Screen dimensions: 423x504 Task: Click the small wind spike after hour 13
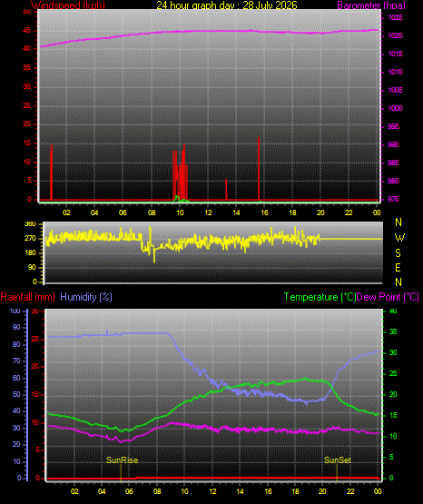coord(226,189)
